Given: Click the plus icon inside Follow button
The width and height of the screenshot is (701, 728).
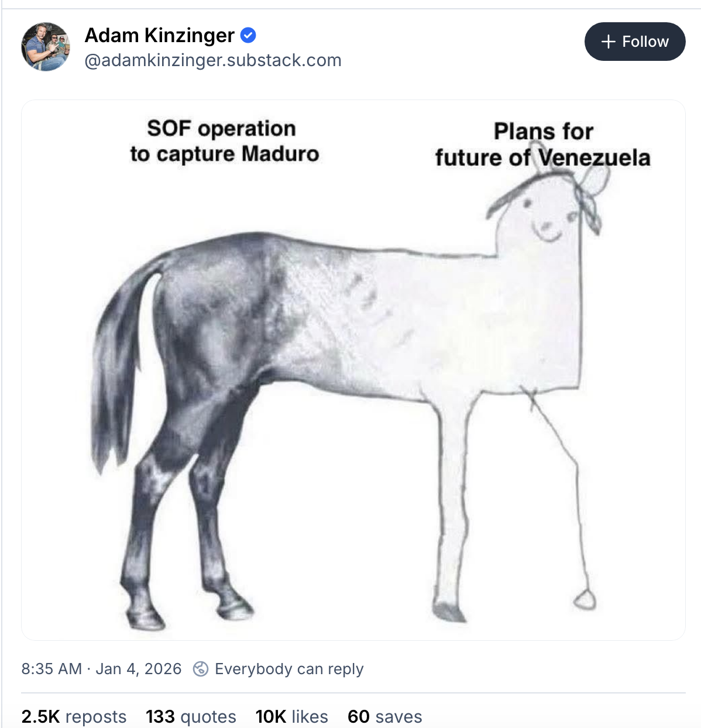Looking at the screenshot, I should point(609,42).
